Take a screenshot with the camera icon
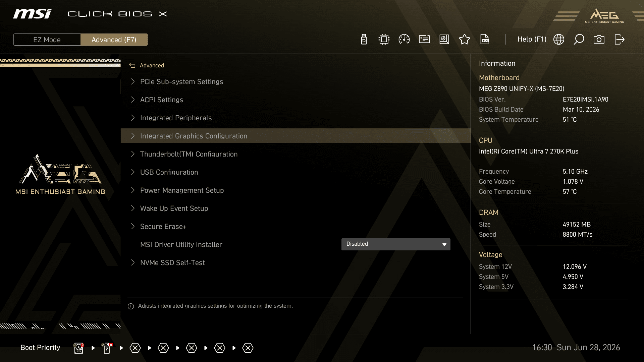The width and height of the screenshot is (644, 362). click(599, 40)
